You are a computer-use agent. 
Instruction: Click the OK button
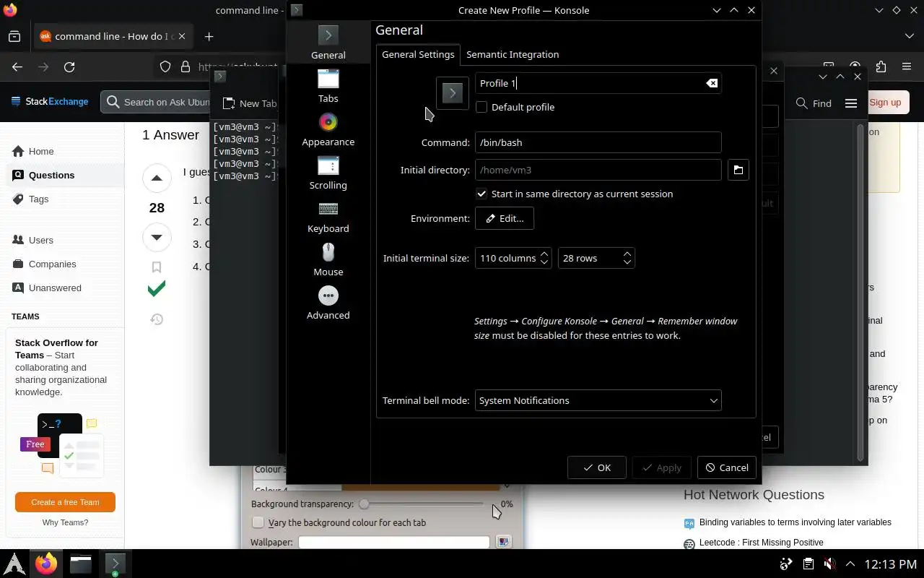(597, 467)
